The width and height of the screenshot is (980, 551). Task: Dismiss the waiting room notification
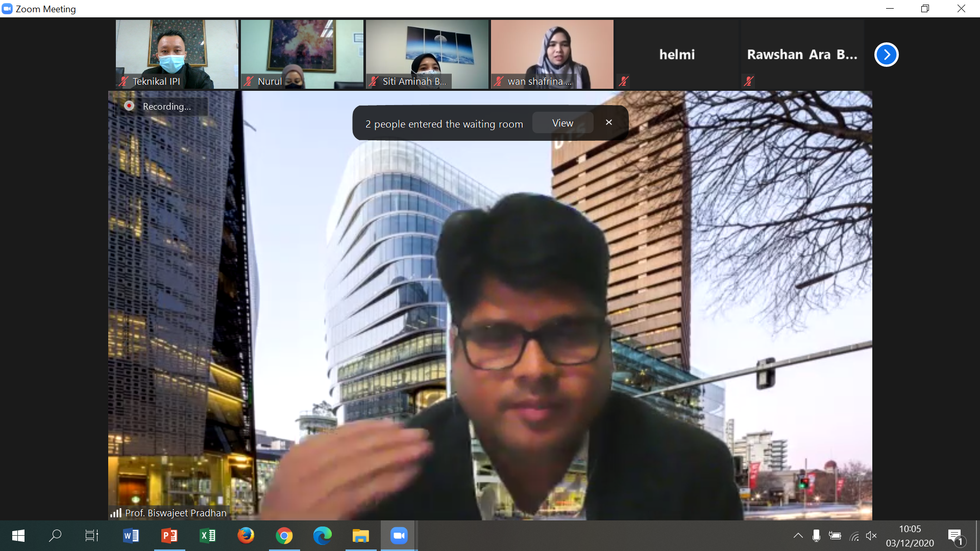(608, 122)
